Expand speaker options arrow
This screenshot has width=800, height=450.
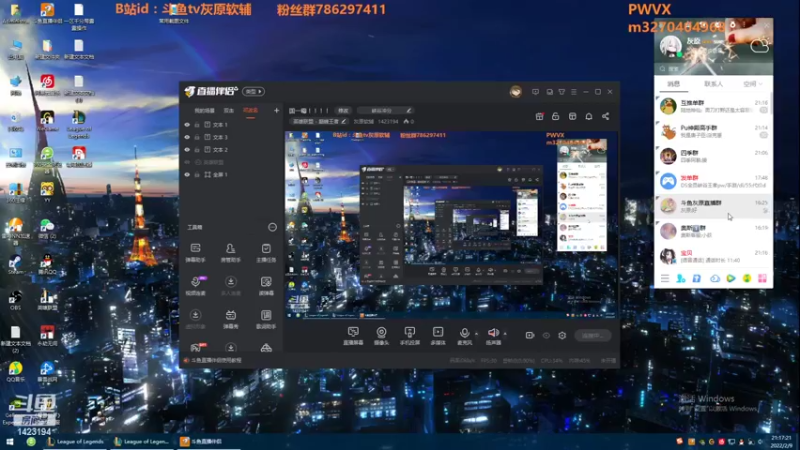pos(505,334)
